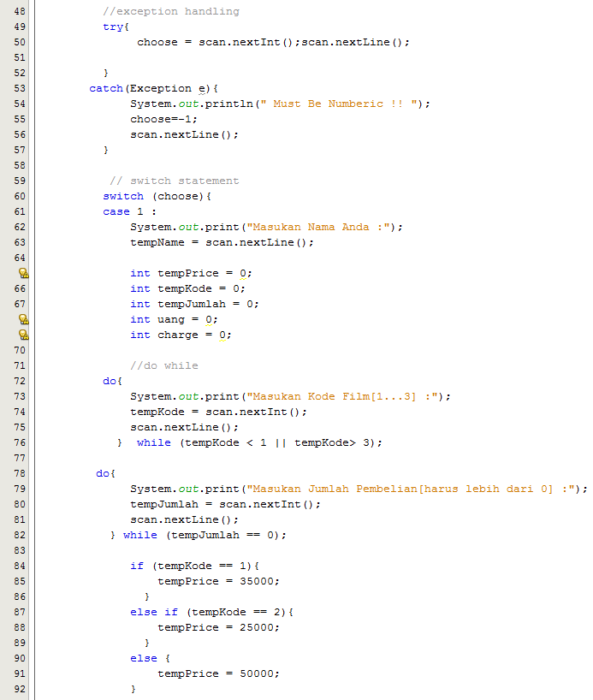The width and height of the screenshot is (593, 700).
Task: Click "tempName = scan.nextLine();" statement
Action: click(222, 242)
